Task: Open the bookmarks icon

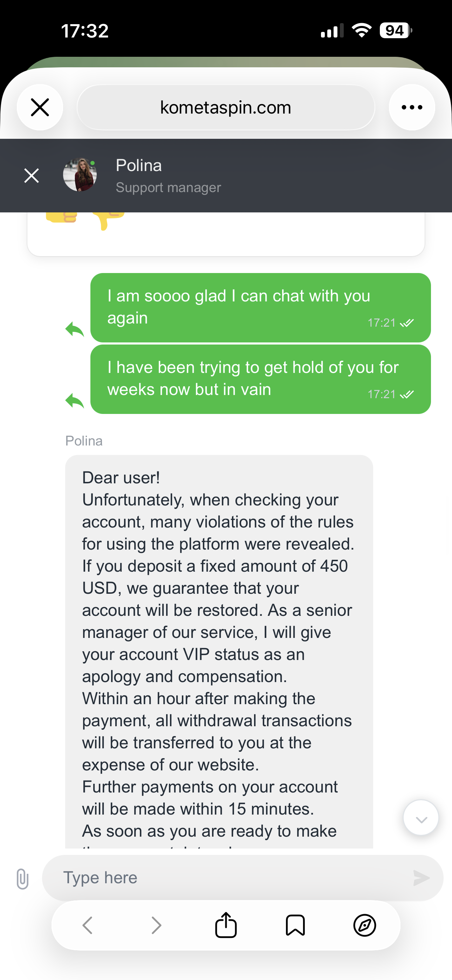Action: [295, 925]
